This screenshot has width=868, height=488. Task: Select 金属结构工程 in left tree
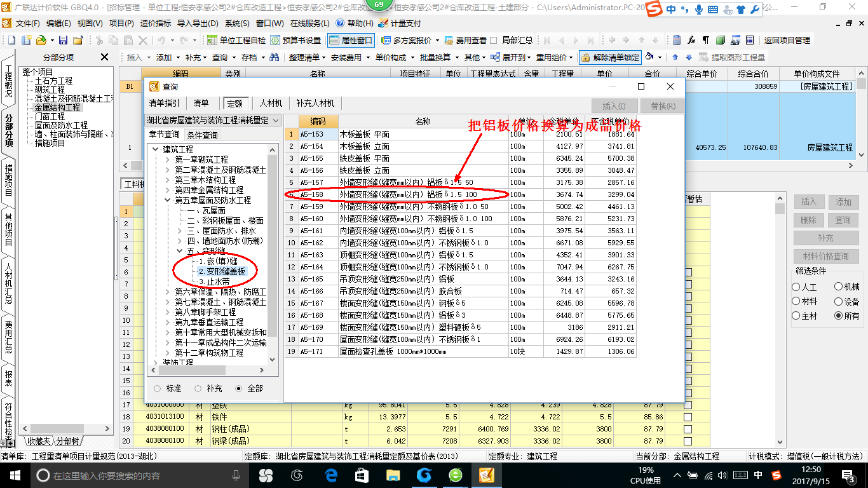57,108
